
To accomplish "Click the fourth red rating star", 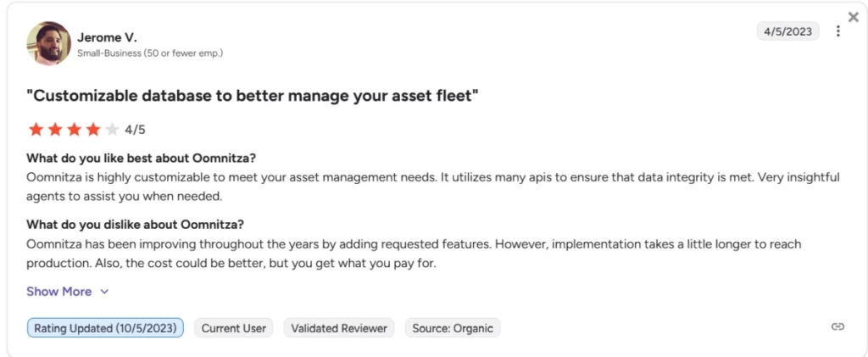I will (x=92, y=130).
